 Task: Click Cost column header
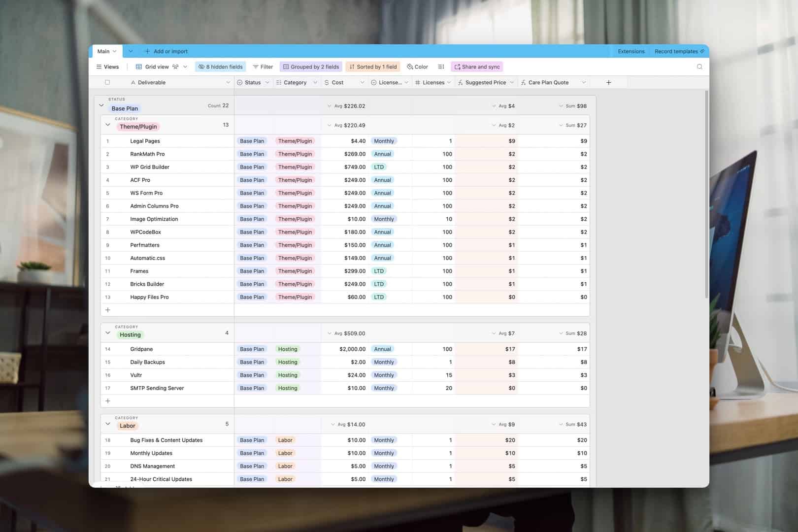click(344, 82)
